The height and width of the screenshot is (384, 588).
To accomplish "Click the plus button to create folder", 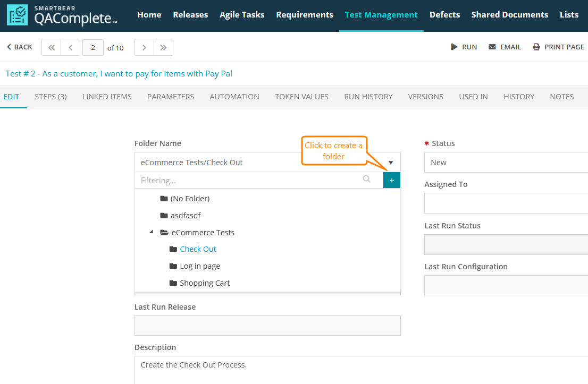I will pyautogui.click(x=391, y=181).
